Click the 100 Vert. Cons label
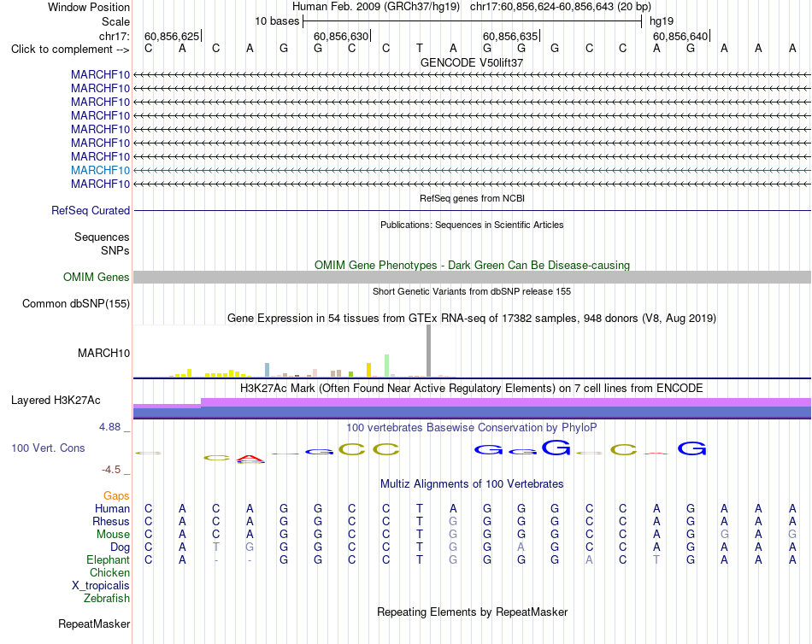Screen dimensions: 812x644 (x=48, y=448)
